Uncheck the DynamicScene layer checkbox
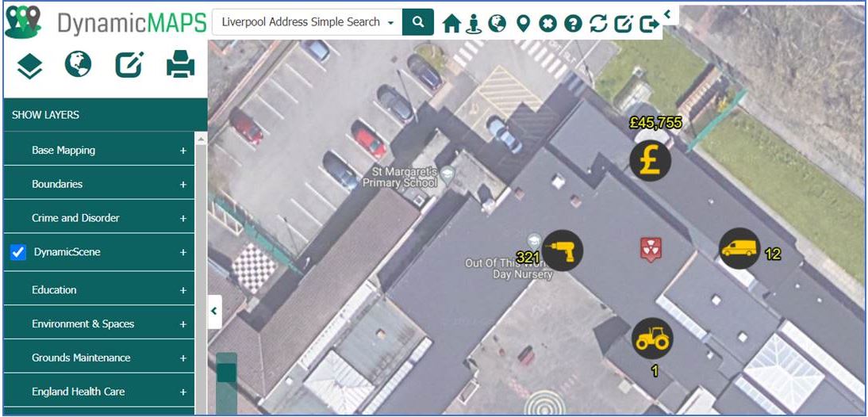Screen dimensions: 868x417 point(18,252)
